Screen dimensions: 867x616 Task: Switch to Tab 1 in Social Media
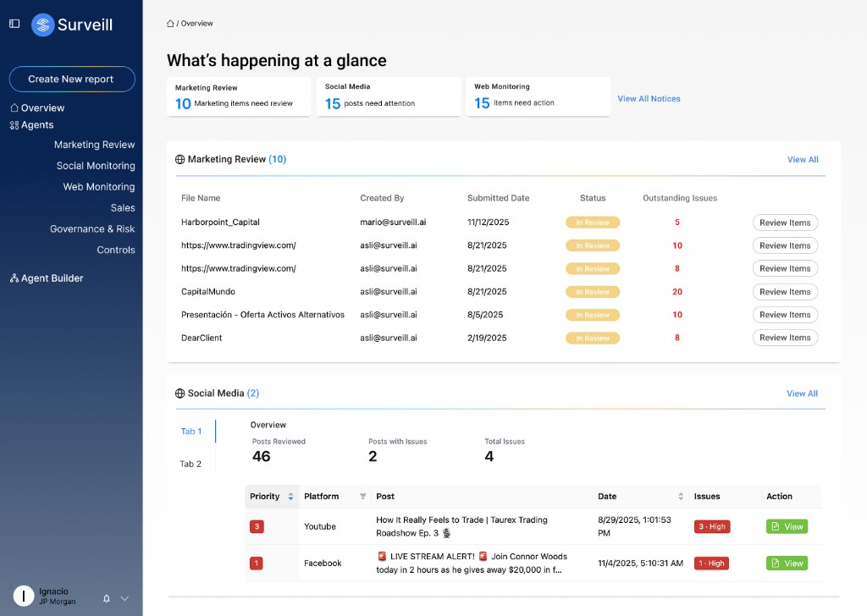[x=191, y=432]
